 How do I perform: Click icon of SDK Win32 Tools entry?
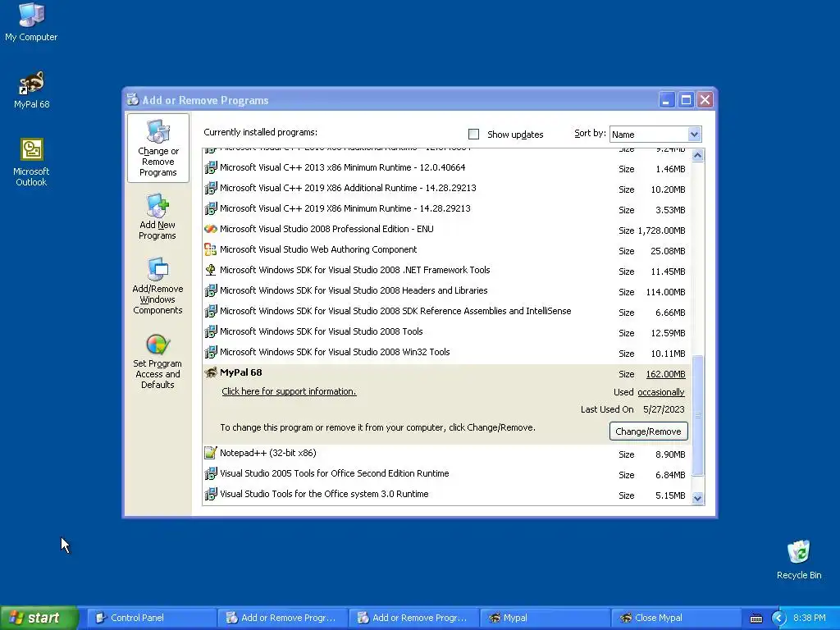click(211, 352)
